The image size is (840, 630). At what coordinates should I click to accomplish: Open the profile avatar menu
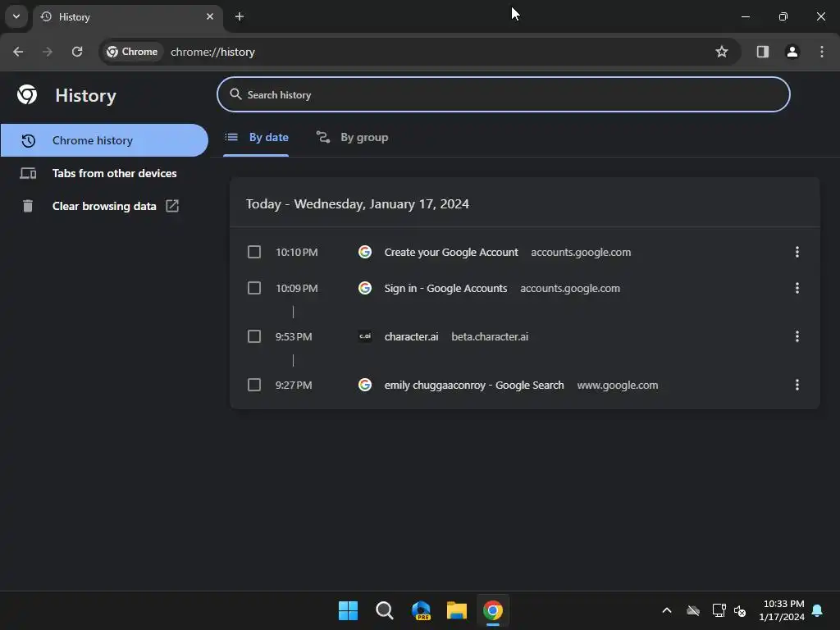pyautogui.click(x=792, y=52)
